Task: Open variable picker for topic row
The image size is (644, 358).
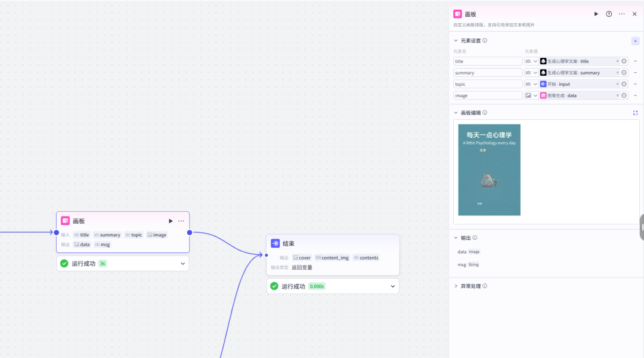Action: click(624, 84)
